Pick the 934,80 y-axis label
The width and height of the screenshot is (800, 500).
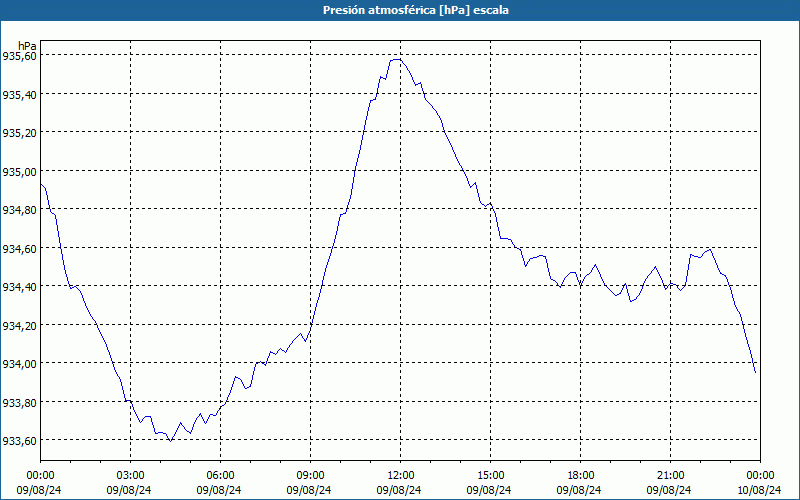point(19,210)
